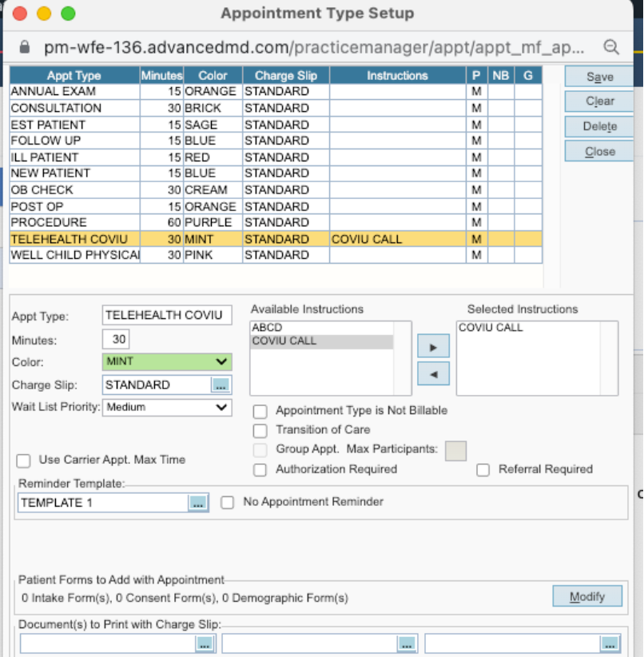The image size is (644, 657).
Task: Click the padlock icon in the address bar
Action: click(25, 47)
